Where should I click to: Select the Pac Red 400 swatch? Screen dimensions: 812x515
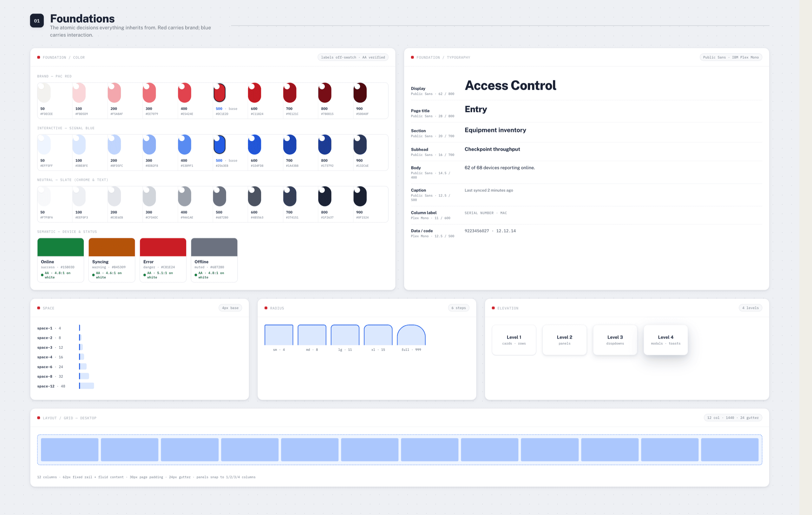185,93
